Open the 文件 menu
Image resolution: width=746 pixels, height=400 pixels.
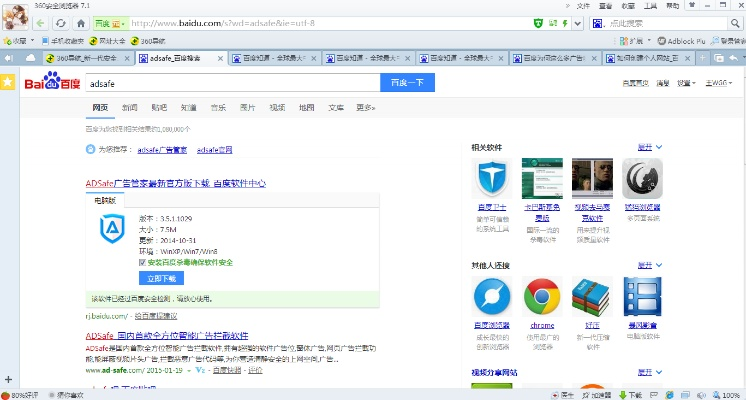(x=583, y=6)
